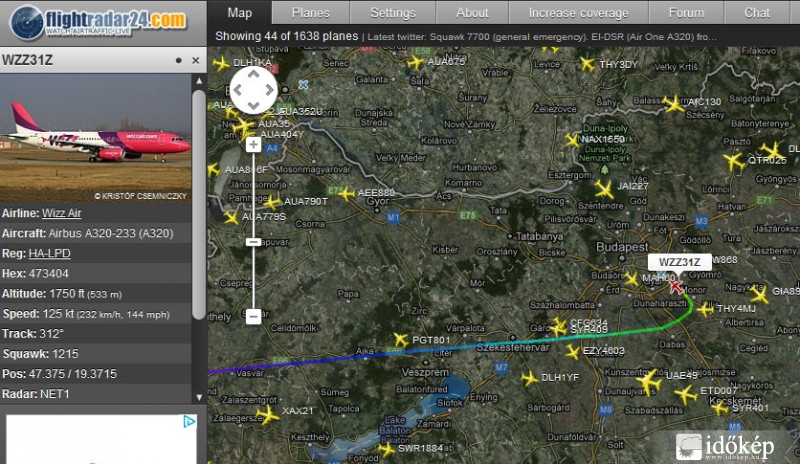Screen dimensions: 800x464
Task: Open the Settings tab
Action: [x=392, y=12]
